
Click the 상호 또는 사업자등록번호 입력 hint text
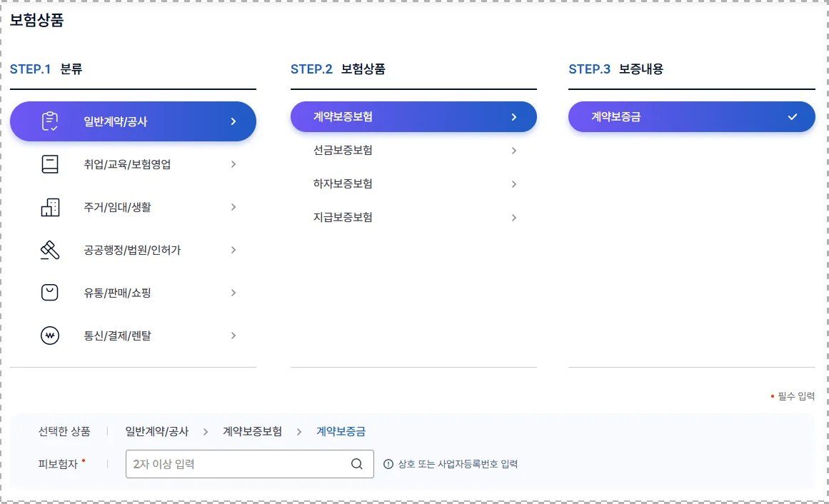click(458, 464)
